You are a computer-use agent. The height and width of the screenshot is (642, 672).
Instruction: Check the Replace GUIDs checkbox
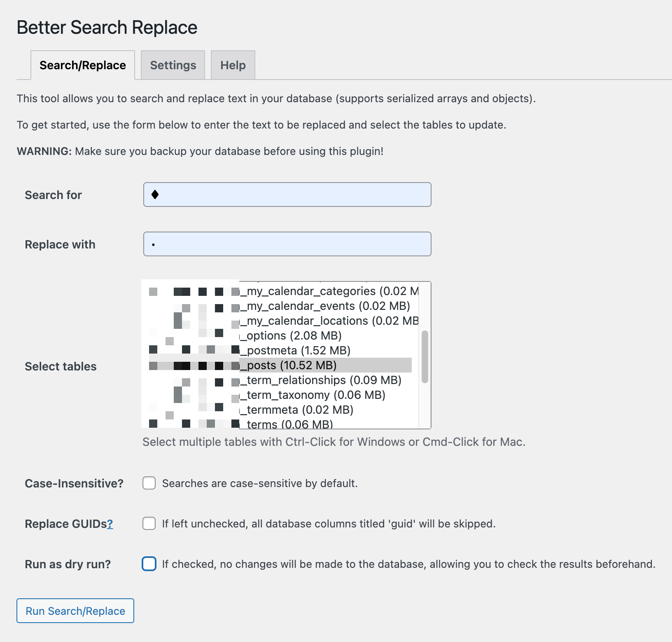pos(149,523)
